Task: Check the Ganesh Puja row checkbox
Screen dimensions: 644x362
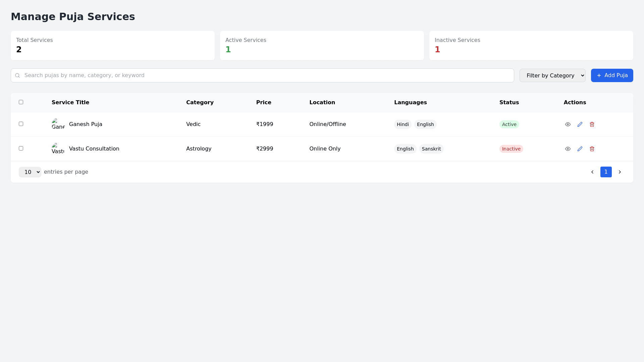Action: point(21,124)
